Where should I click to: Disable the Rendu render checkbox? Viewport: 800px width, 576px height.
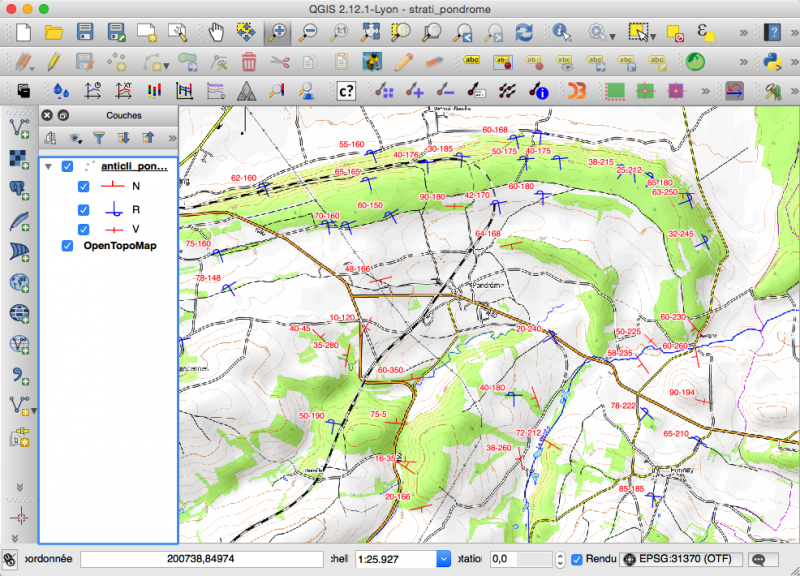tap(576, 559)
